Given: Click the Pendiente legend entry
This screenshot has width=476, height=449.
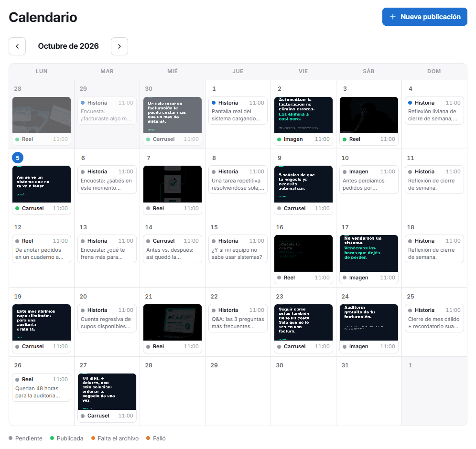Looking at the screenshot, I should click(x=25, y=438).
